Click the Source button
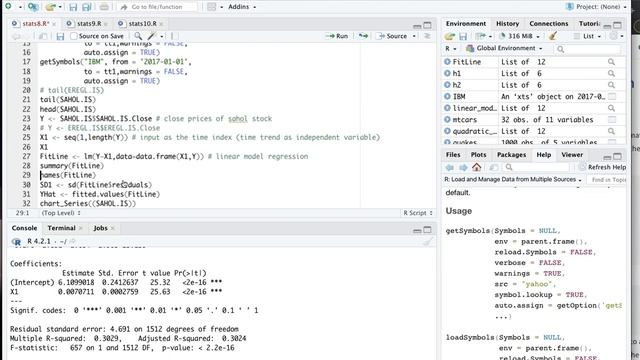The width and height of the screenshot is (640, 360). coord(392,36)
